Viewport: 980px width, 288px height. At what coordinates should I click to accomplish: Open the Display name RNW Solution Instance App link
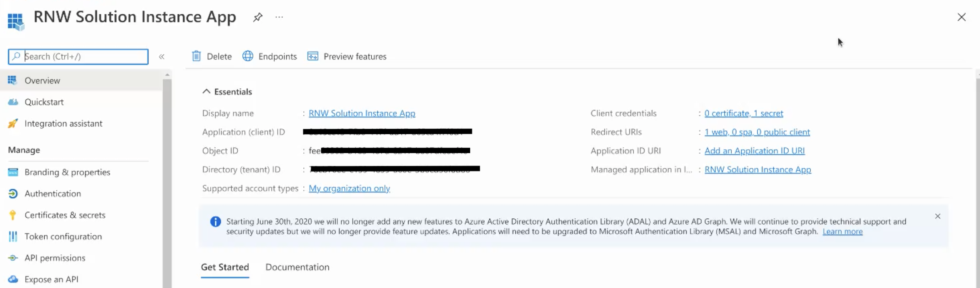(x=362, y=113)
